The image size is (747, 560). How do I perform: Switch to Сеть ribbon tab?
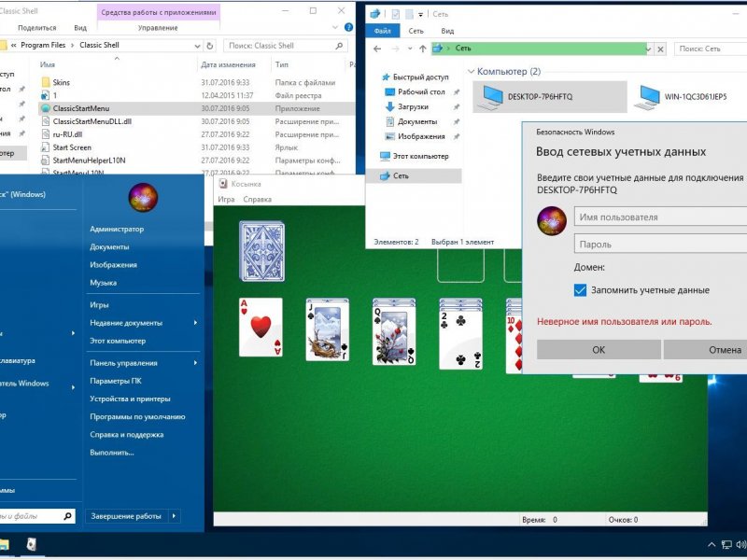416,31
